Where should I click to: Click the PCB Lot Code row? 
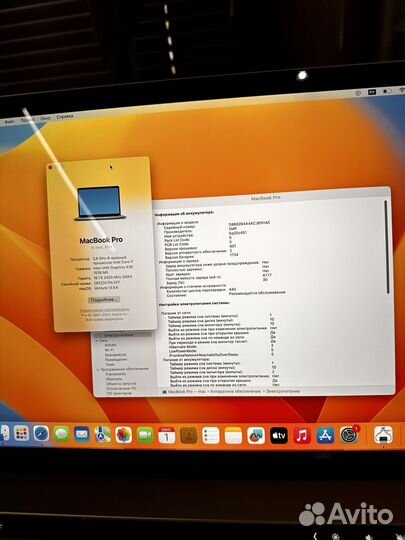197,243
